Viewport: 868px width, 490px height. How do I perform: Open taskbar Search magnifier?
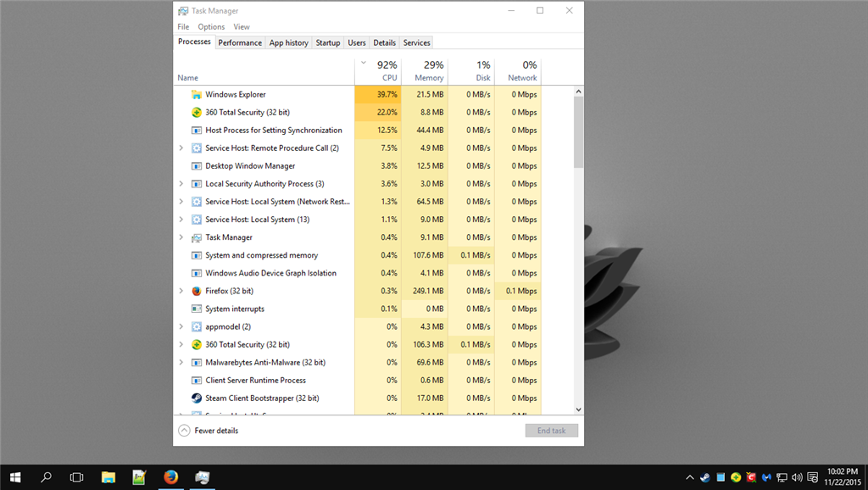coord(46,476)
